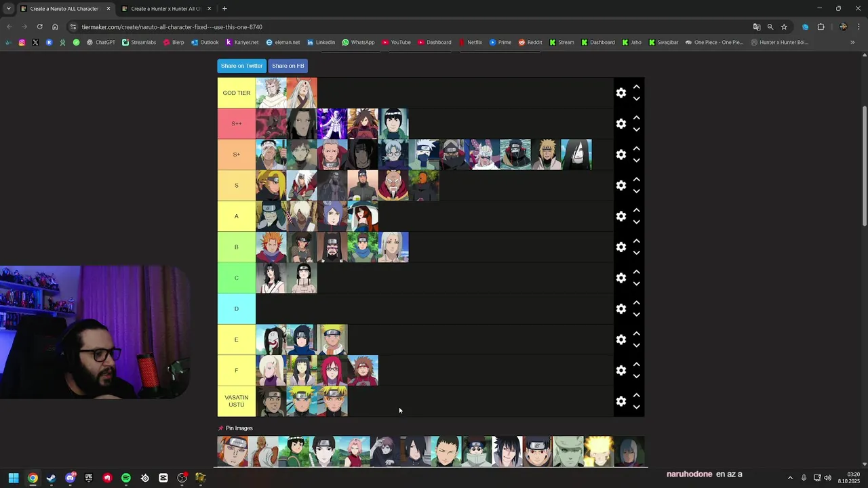868x488 pixels.
Task: Reload the tiermaker page
Action: (39, 27)
